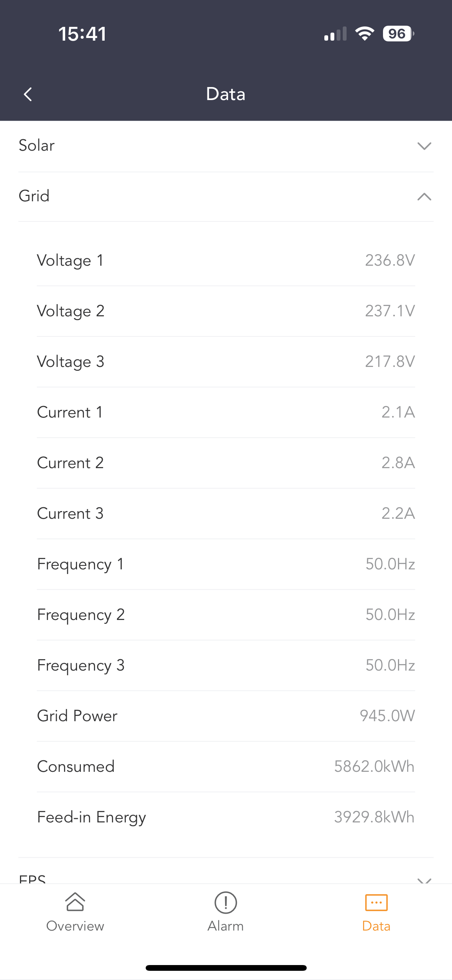Screen dimensions: 452x980
Task: Switch to the Overview tab label
Action: [x=75, y=926]
